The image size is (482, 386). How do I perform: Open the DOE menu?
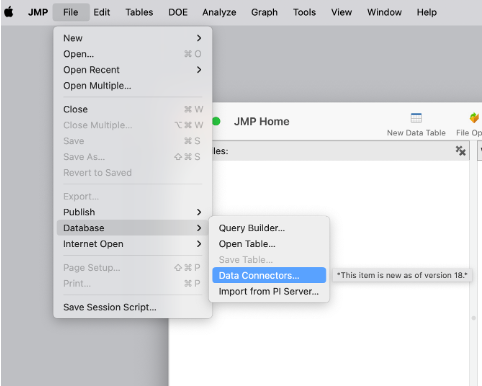click(178, 12)
